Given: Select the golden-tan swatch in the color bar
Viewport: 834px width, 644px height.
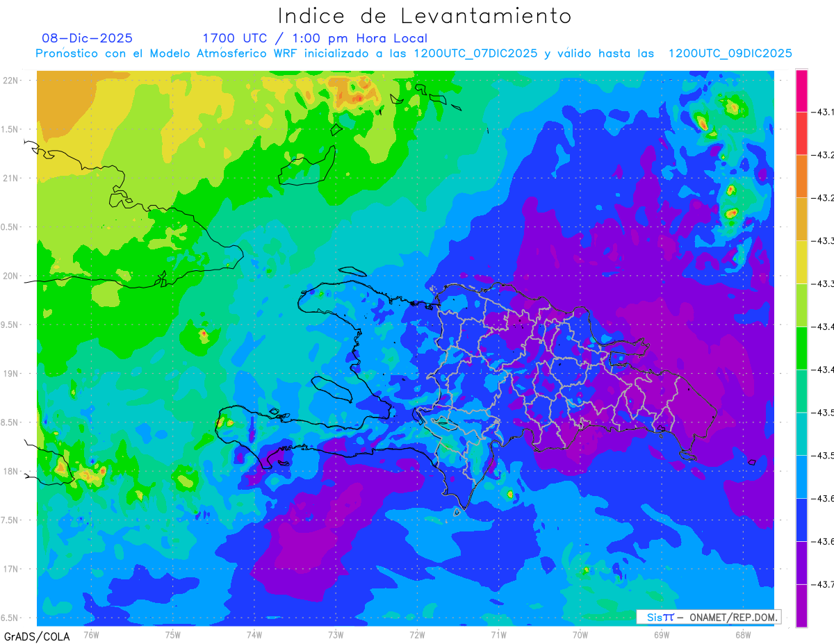Looking at the screenshot, I should coord(801,219).
